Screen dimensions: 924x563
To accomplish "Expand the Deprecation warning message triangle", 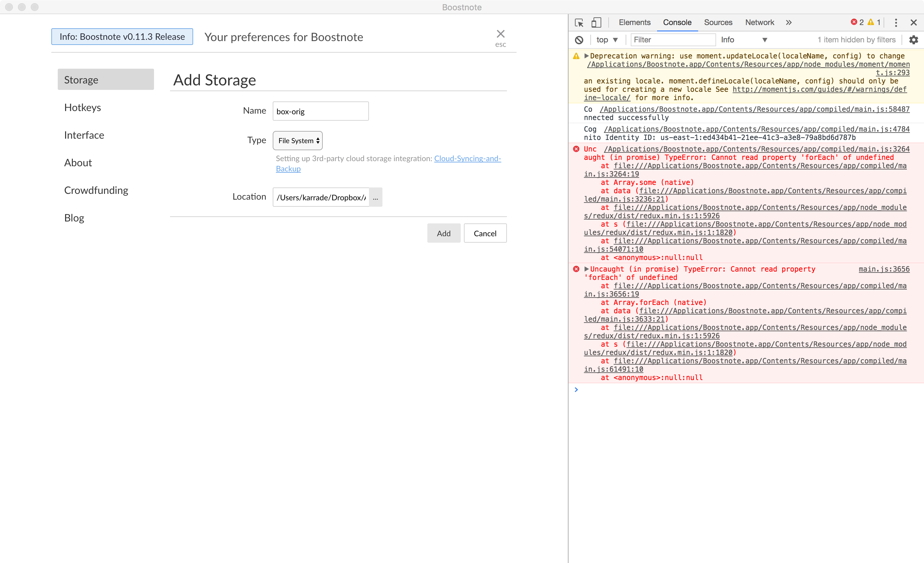I will pos(586,56).
